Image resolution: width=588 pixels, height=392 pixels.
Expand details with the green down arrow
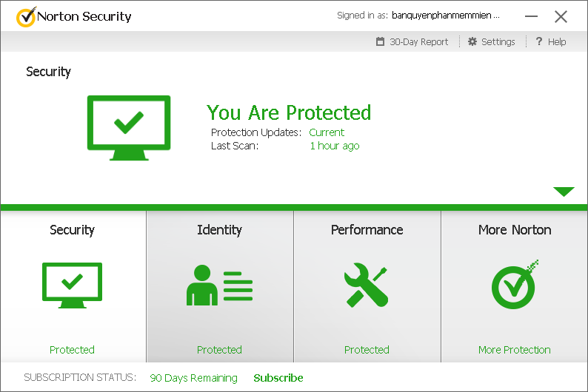[564, 192]
